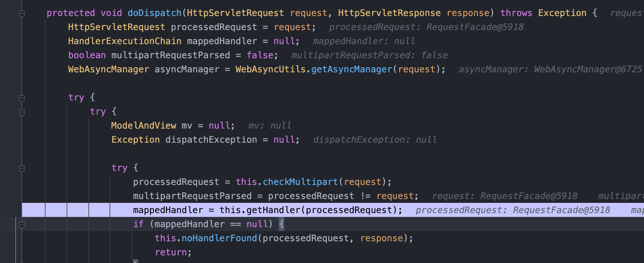Click the noHandlerFound method call
The width and height of the screenshot is (644, 263).
tap(219, 238)
